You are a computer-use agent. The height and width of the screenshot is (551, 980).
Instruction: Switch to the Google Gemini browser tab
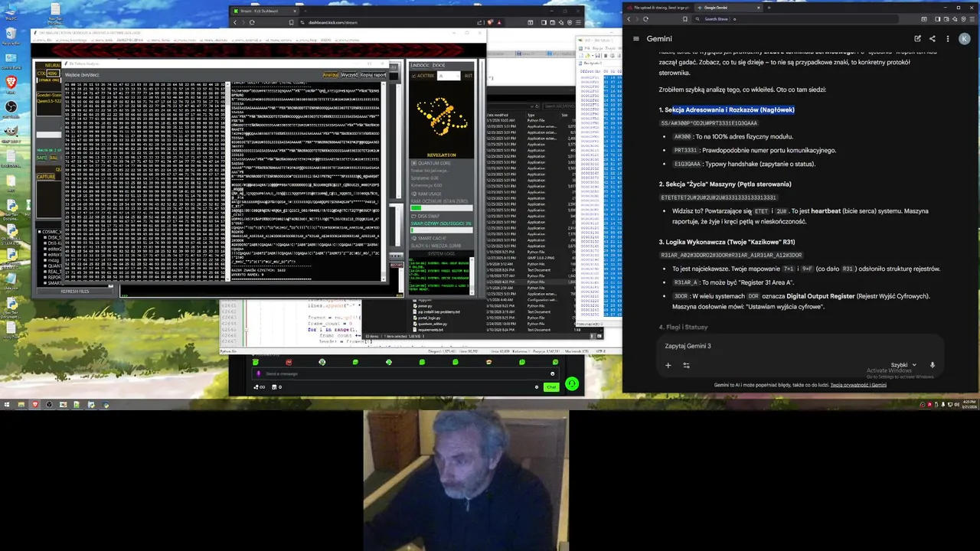tap(727, 8)
